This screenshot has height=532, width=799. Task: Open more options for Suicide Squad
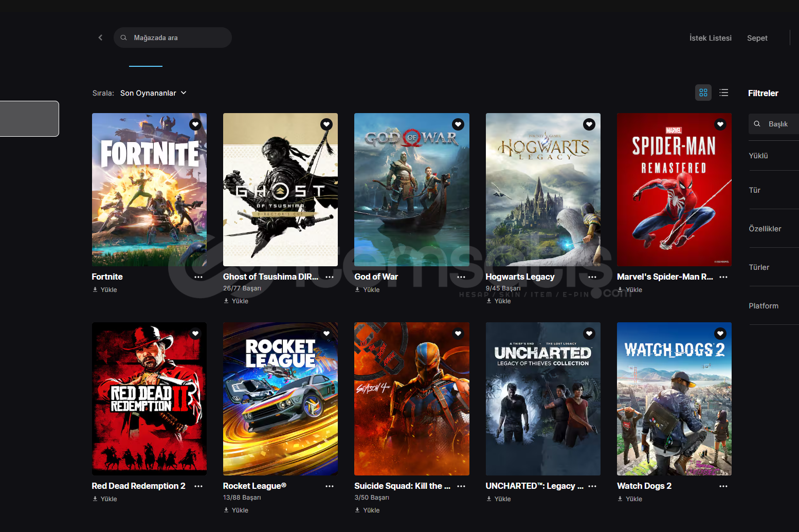click(x=461, y=486)
